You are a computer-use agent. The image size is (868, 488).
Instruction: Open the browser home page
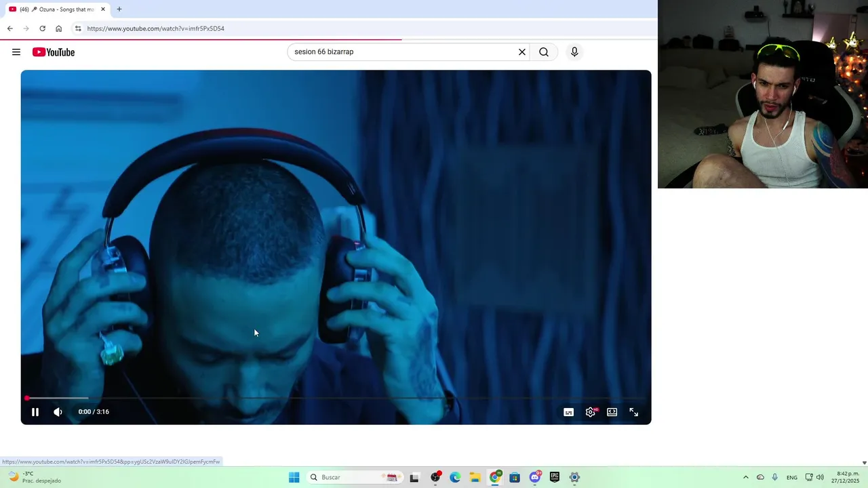[58, 28]
